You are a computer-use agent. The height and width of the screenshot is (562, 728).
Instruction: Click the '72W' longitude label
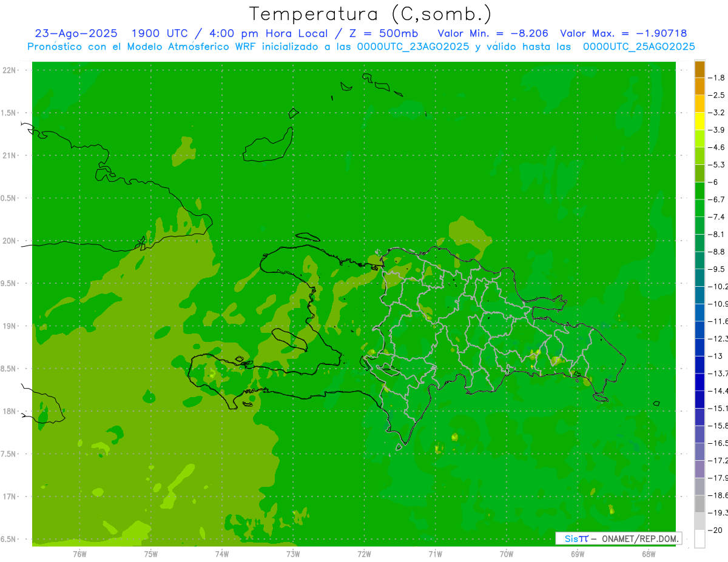364,554
